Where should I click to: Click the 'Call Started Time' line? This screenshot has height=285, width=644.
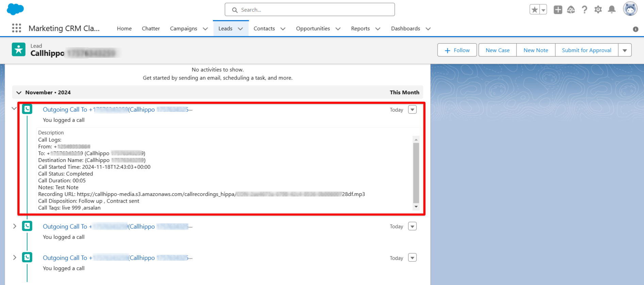[94, 167]
